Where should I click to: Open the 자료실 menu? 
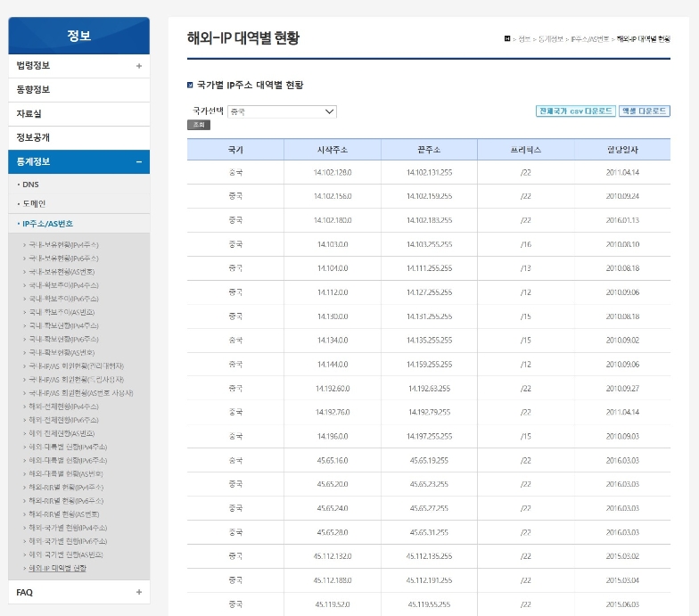click(29, 114)
